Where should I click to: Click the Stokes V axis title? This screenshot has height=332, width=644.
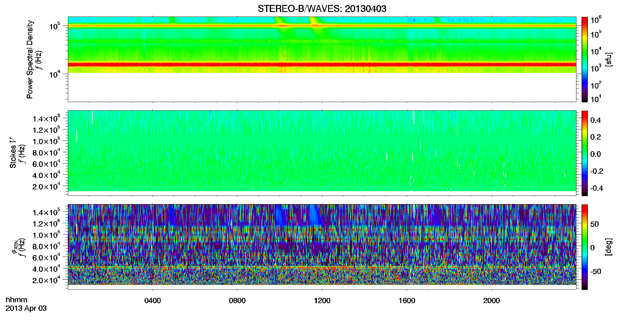point(13,153)
